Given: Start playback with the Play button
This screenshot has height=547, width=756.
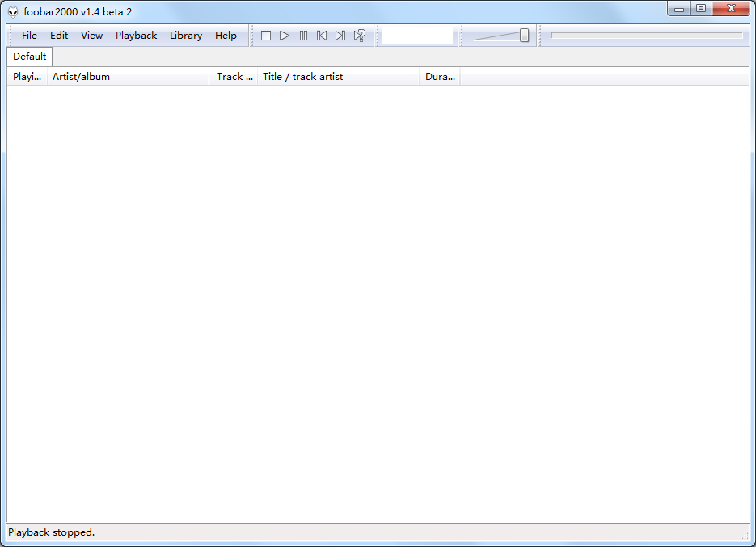Looking at the screenshot, I should [285, 36].
